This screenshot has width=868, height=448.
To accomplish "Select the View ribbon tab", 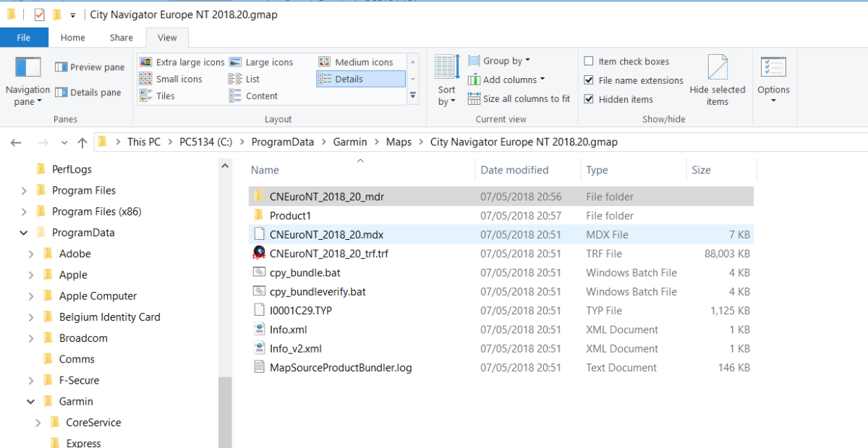I will click(x=167, y=38).
